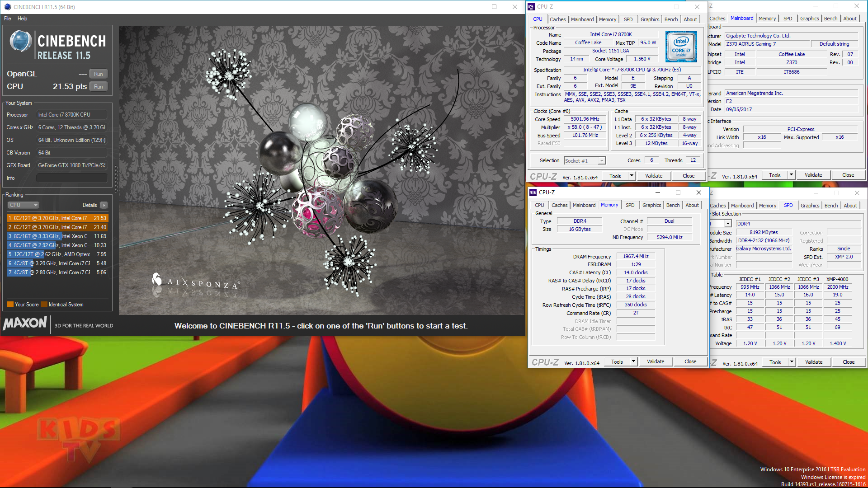Open the File menu in Cinebench
The width and height of the screenshot is (868, 488).
8,19
